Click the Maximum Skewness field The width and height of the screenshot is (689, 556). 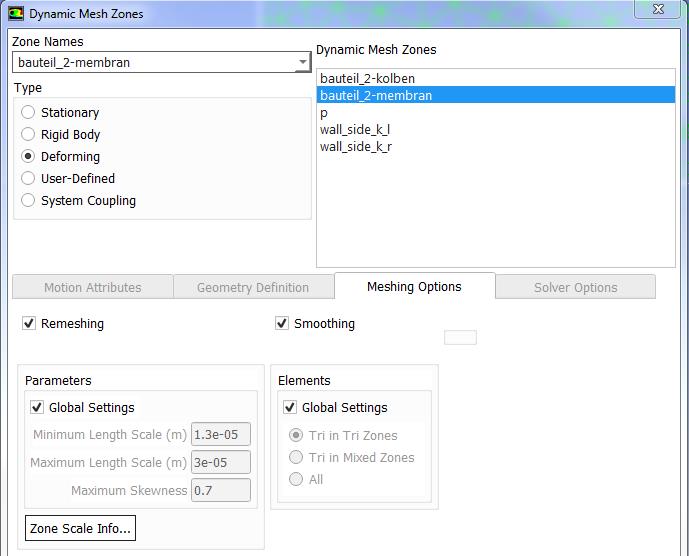point(221,490)
